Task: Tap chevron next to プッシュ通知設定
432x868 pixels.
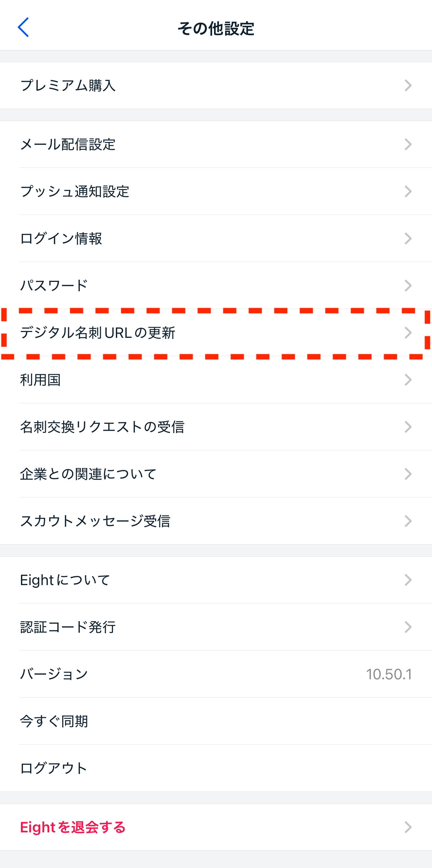Action: tap(408, 191)
